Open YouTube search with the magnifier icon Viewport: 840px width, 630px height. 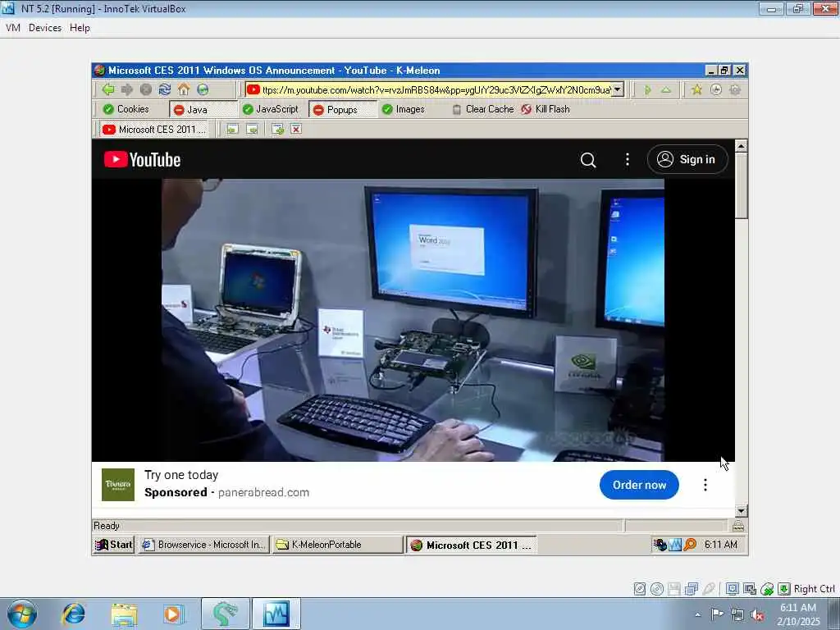(x=587, y=160)
